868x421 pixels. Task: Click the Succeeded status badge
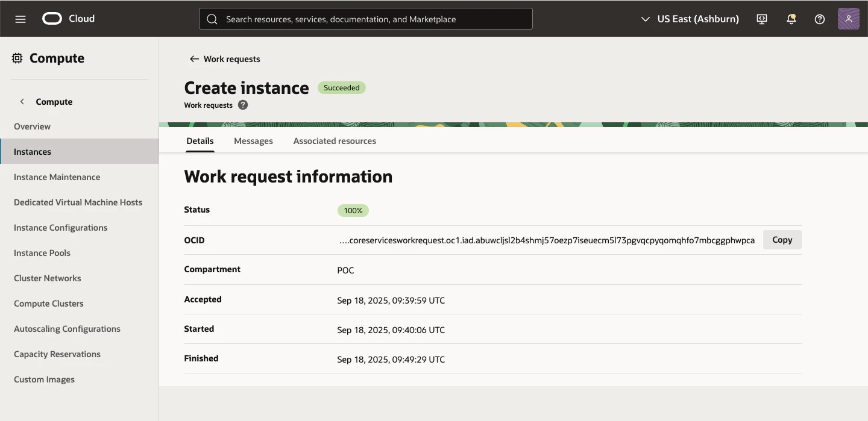point(342,88)
